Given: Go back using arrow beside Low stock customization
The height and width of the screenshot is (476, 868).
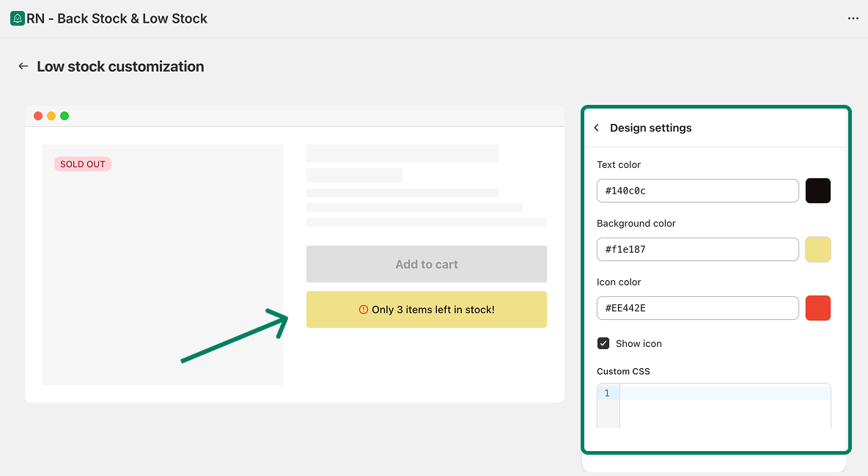Looking at the screenshot, I should coord(23,67).
